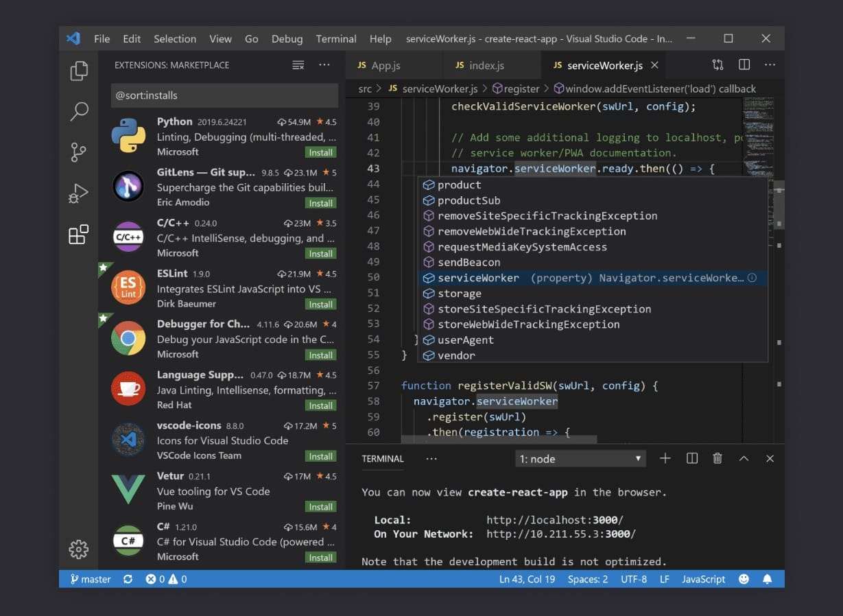Click the Open Changes compare icon
Screen dimensions: 843x616
(717, 65)
